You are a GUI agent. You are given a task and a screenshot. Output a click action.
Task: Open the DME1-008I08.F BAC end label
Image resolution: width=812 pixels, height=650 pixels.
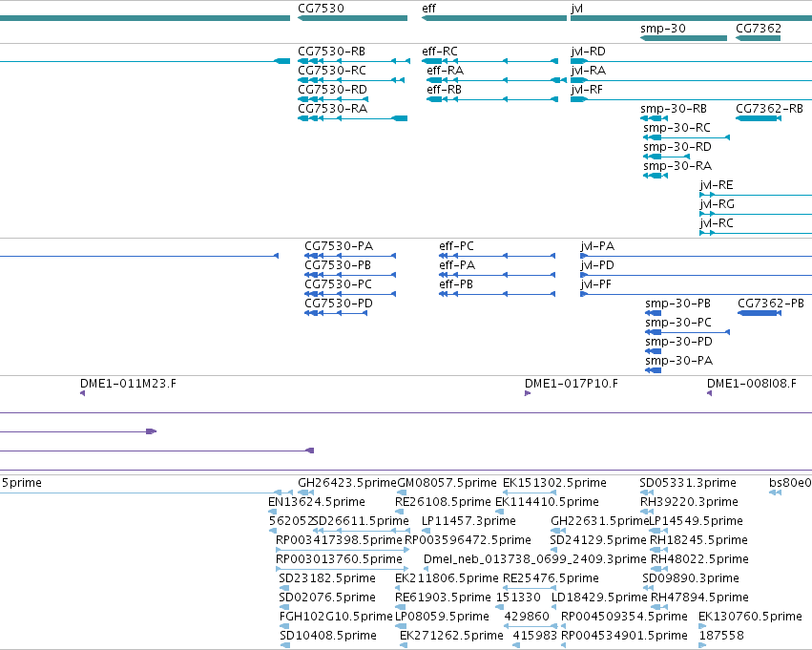point(752,384)
